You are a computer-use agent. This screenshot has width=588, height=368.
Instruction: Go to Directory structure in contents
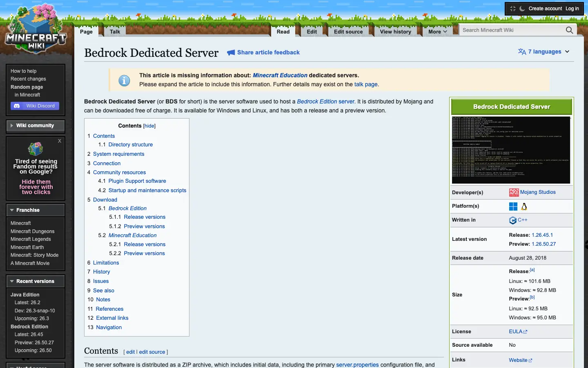coord(131,145)
